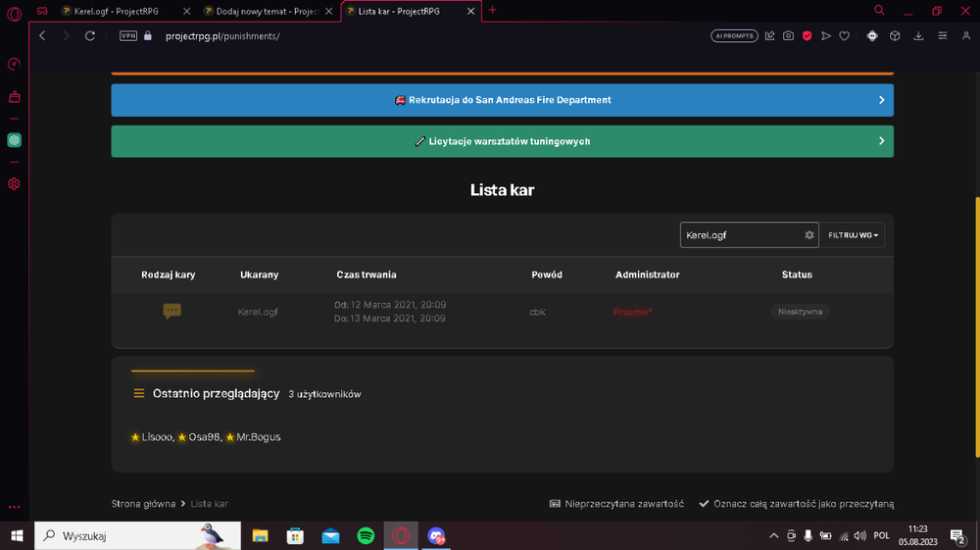
Task: Click the page vertical scrollbar
Action: pos(976,328)
